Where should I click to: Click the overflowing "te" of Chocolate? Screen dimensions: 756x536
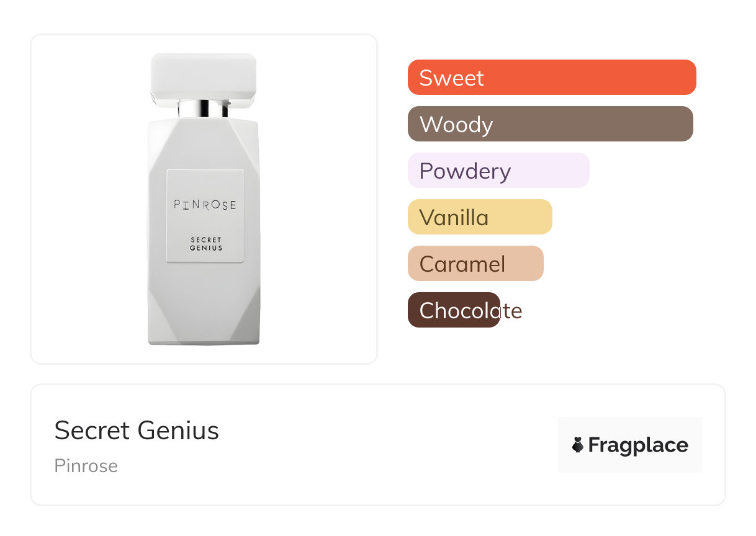coord(511,311)
